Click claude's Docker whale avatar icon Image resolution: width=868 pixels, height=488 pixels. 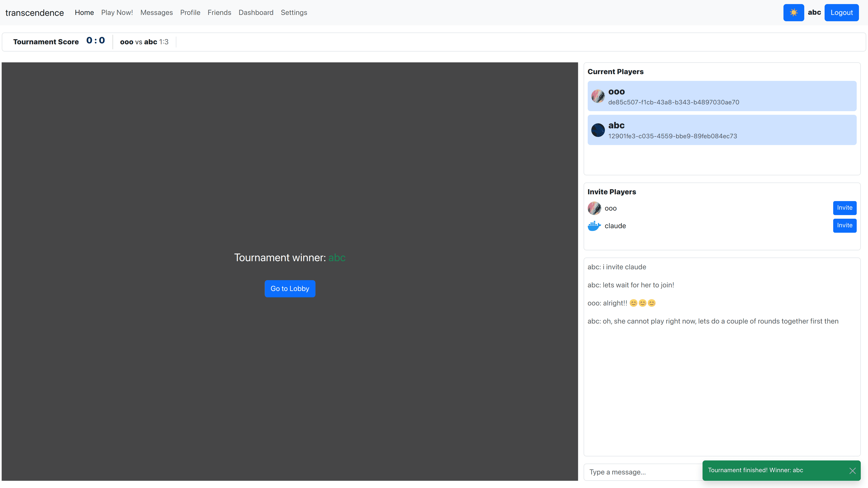click(594, 226)
